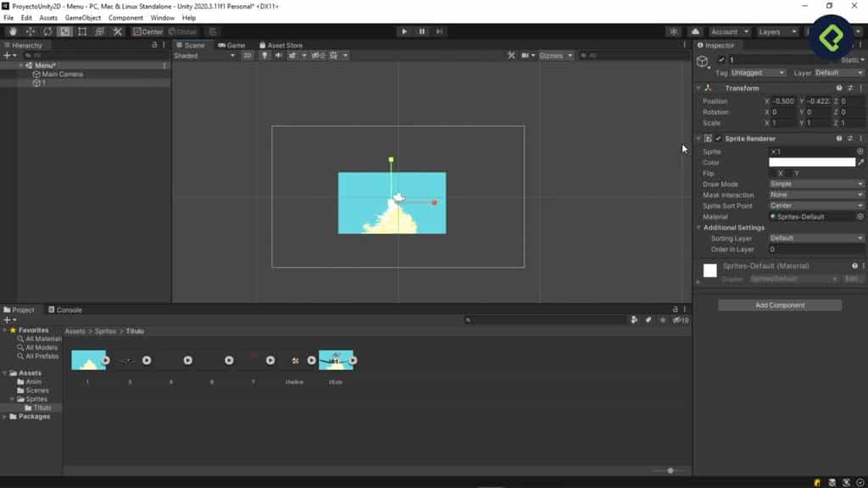Select the Hand tool in the toolbar
The width and height of the screenshot is (868, 488).
coord(13,31)
